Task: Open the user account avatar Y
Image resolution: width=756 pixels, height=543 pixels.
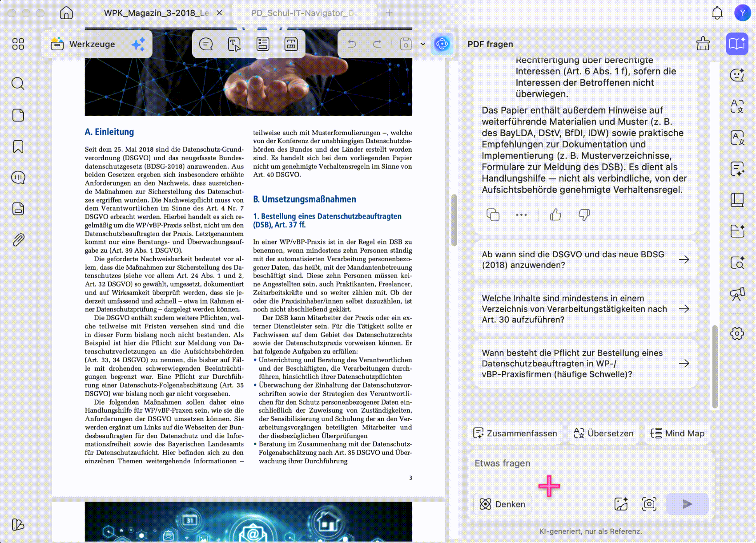Action: pyautogui.click(x=742, y=13)
